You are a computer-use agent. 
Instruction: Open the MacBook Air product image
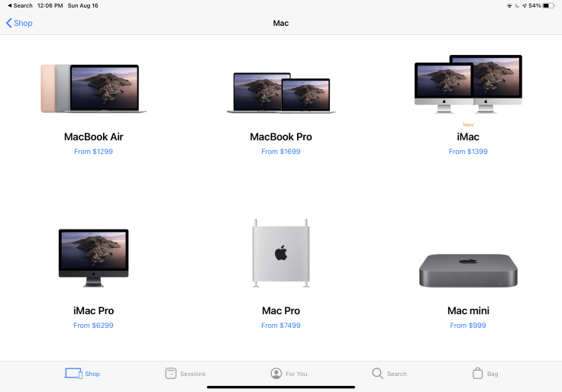coord(94,88)
